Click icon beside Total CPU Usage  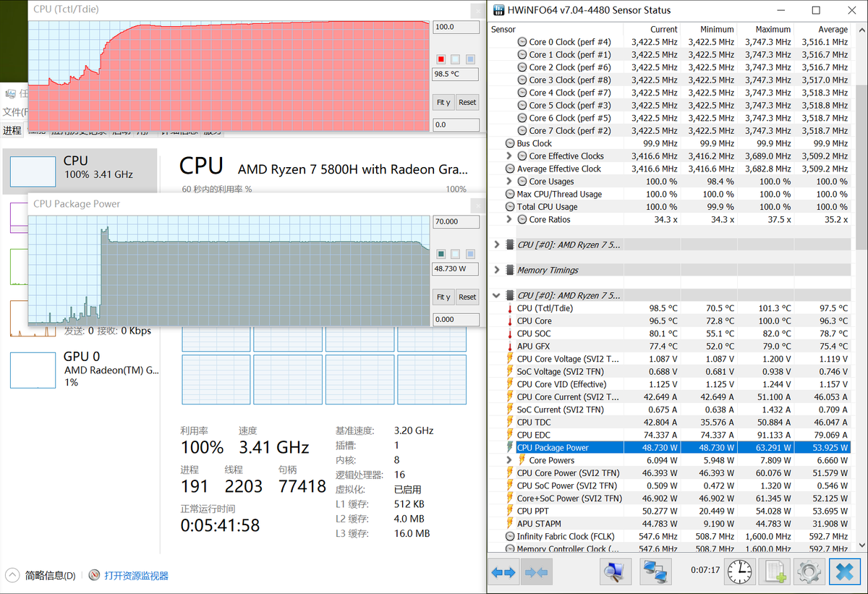click(510, 207)
